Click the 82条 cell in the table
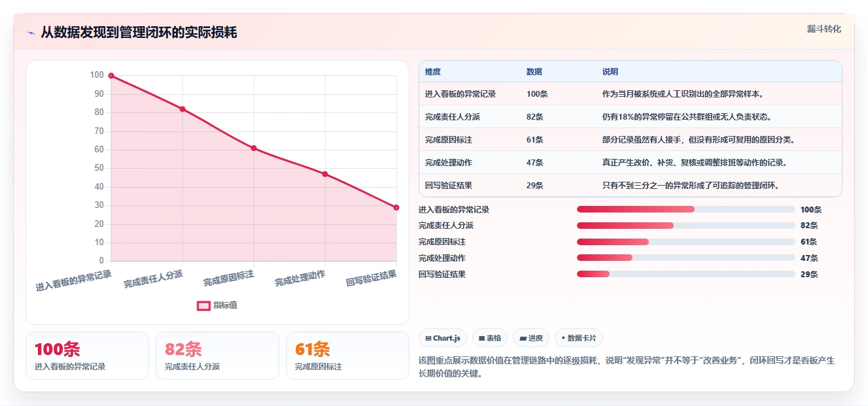Viewport: 868px width, 406px height. [535, 117]
